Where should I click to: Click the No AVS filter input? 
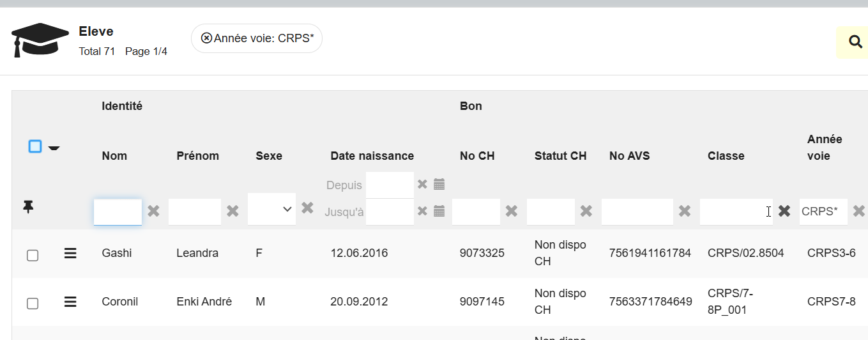(637, 212)
